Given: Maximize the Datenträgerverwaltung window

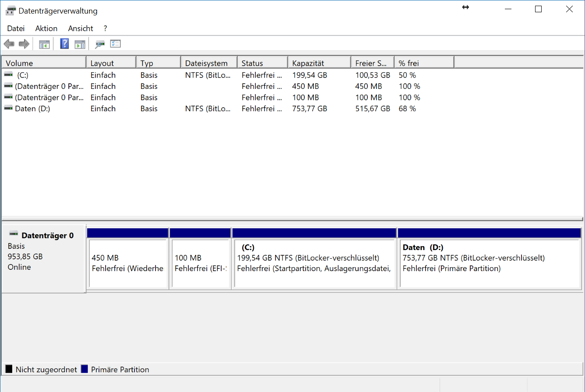Looking at the screenshot, I should [x=539, y=9].
